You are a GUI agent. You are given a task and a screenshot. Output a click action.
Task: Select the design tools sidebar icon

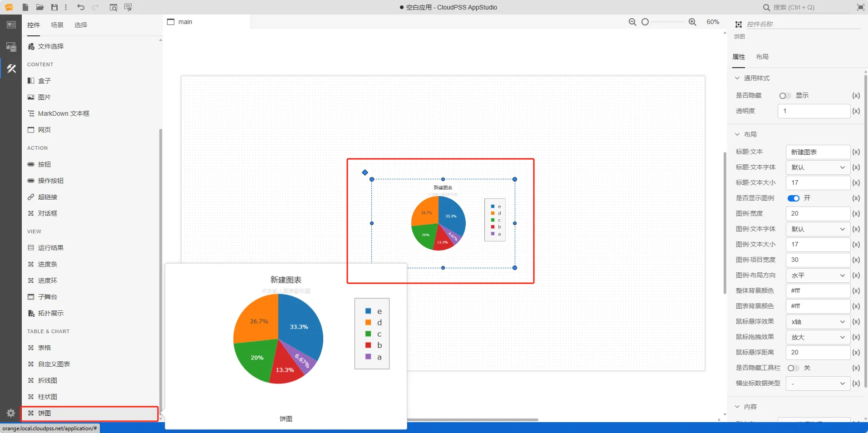pos(11,69)
